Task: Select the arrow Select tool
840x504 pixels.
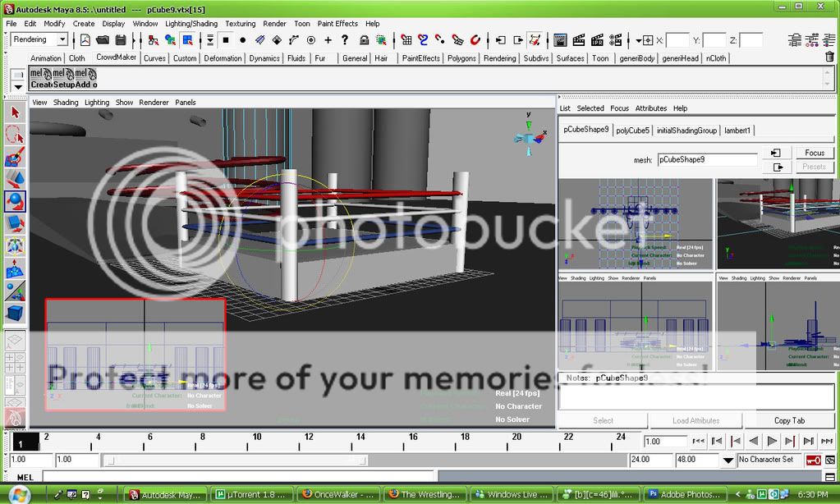Action: [x=15, y=112]
